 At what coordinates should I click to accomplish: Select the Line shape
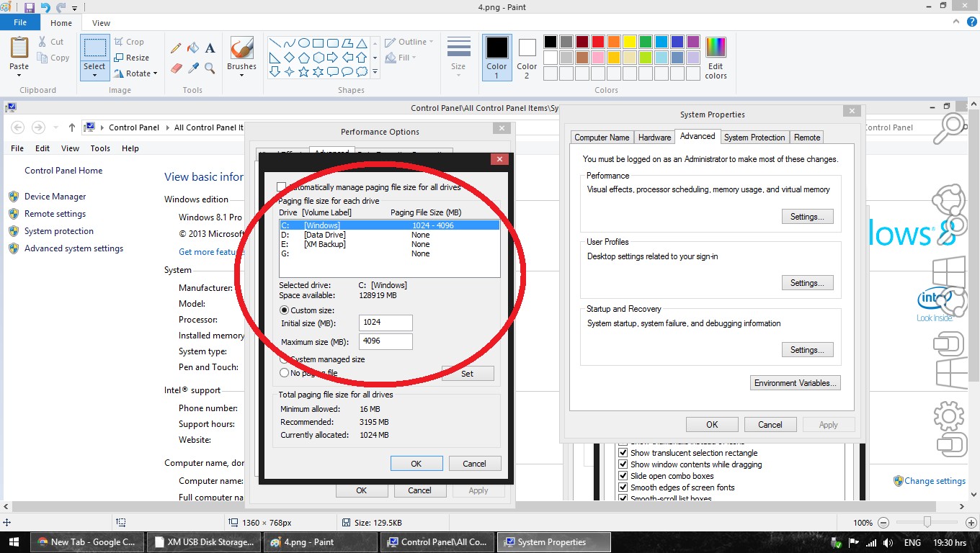[275, 42]
